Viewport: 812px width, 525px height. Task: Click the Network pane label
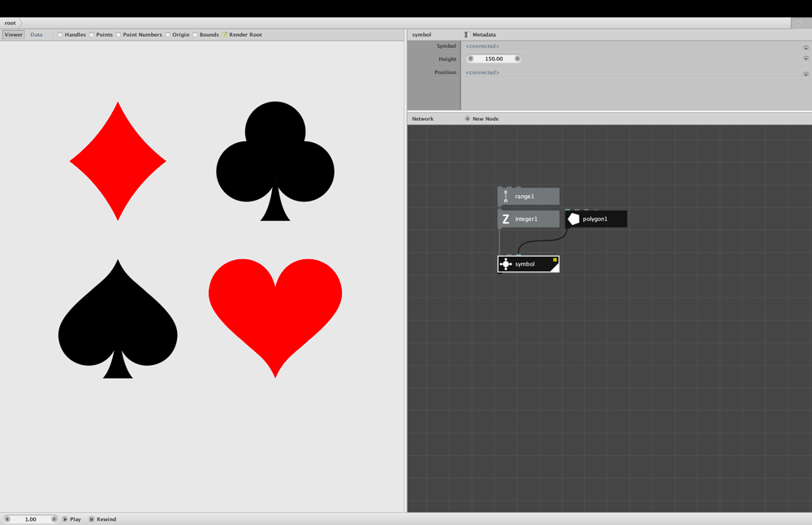(x=422, y=119)
